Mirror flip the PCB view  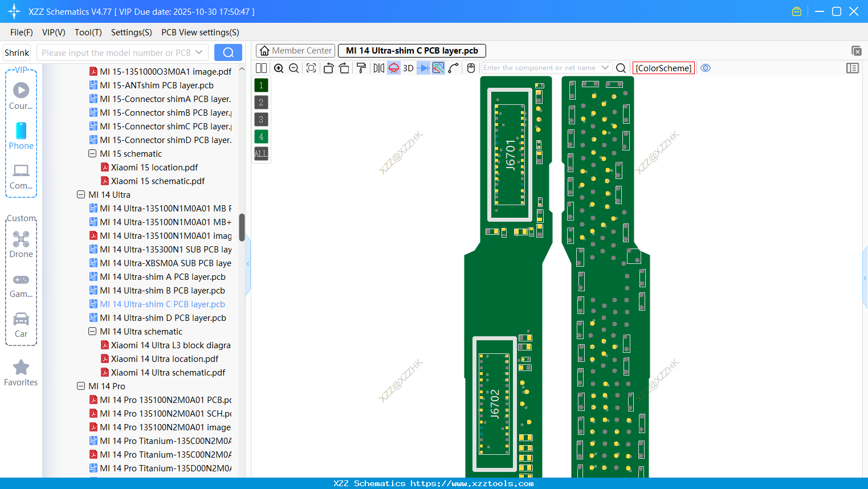(x=378, y=68)
